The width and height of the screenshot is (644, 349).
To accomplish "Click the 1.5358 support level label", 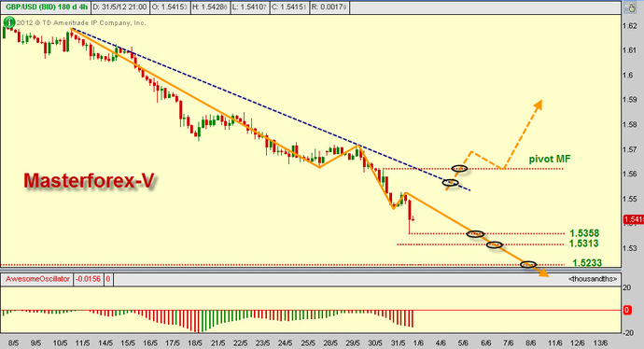I will [x=584, y=233].
